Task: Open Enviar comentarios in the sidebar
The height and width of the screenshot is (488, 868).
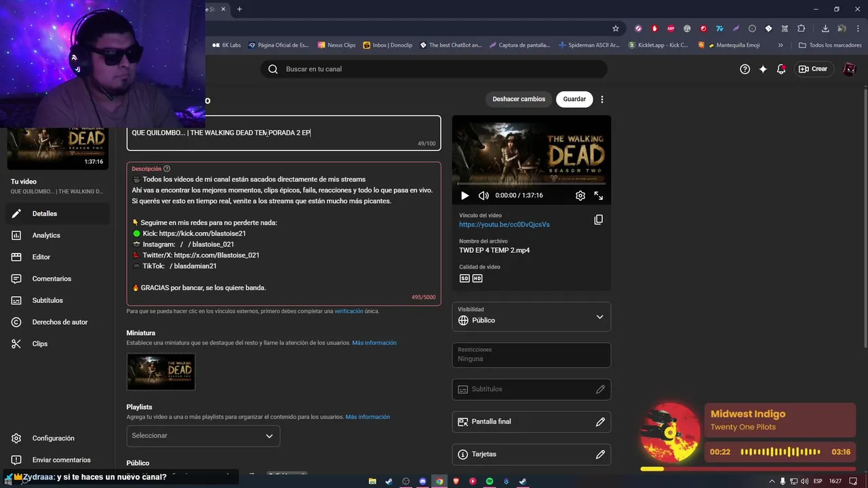Action: pyautogui.click(x=58, y=460)
